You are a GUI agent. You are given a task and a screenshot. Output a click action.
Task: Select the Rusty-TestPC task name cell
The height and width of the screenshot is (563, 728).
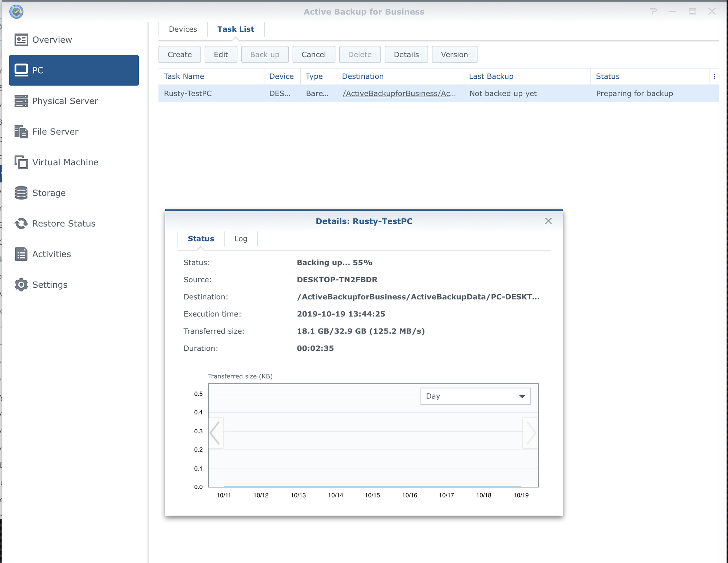188,94
